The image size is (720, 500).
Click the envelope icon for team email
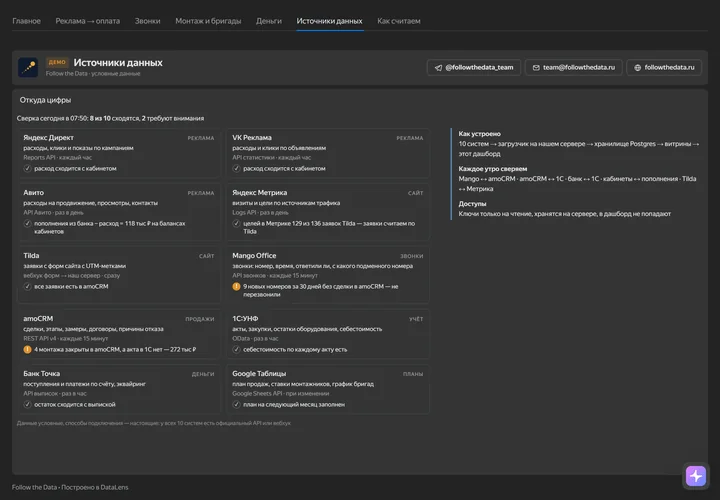pyautogui.click(x=536, y=67)
